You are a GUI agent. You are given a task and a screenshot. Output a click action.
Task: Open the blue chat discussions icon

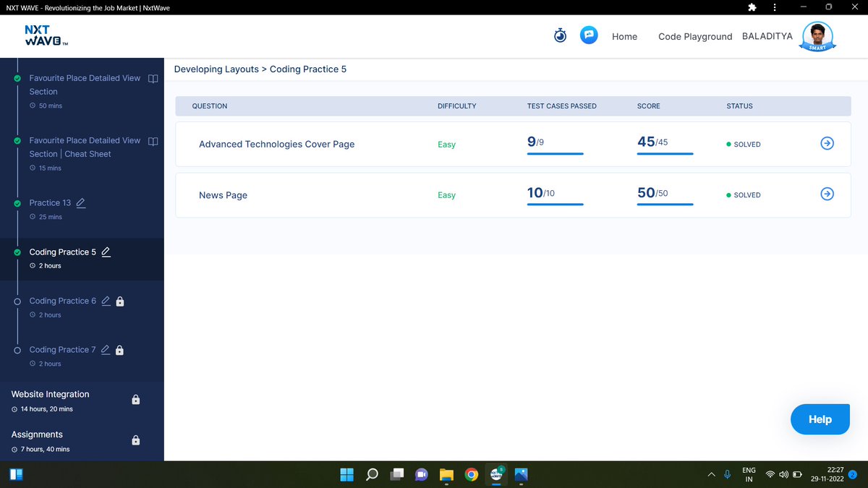coord(590,35)
